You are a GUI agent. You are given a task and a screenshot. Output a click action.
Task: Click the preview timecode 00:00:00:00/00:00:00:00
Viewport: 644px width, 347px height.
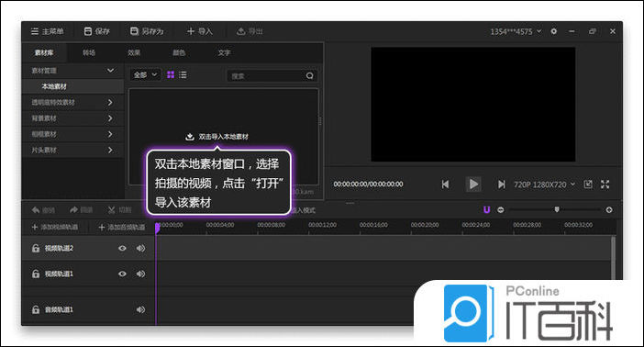point(368,185)
